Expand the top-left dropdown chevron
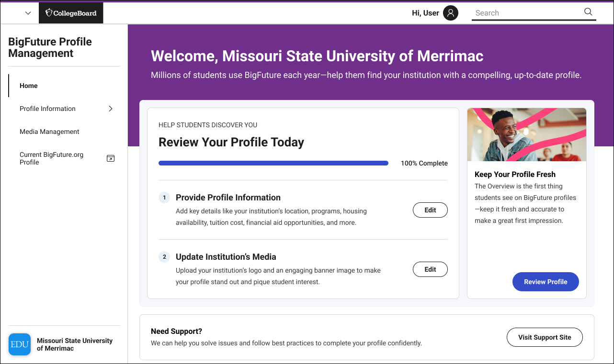 [28, 13]
